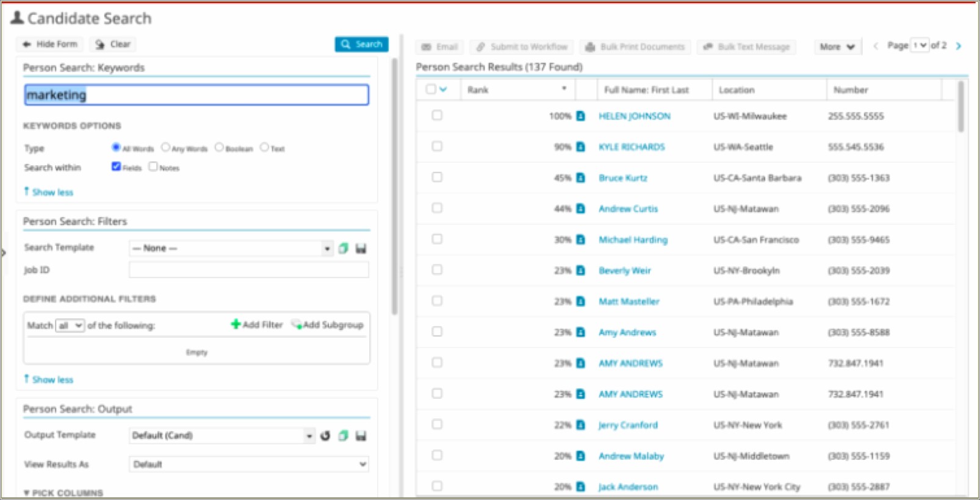This screenshot has width=980, height=500.
Task: Reset Output Template with refresh icon
Action: 325,435
